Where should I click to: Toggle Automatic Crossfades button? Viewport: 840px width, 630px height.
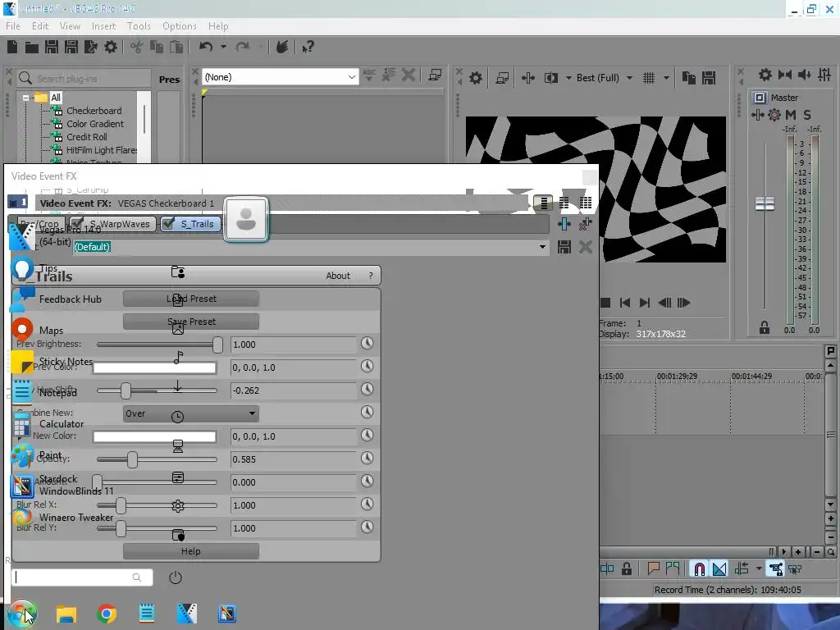click(x=719, y=568)
